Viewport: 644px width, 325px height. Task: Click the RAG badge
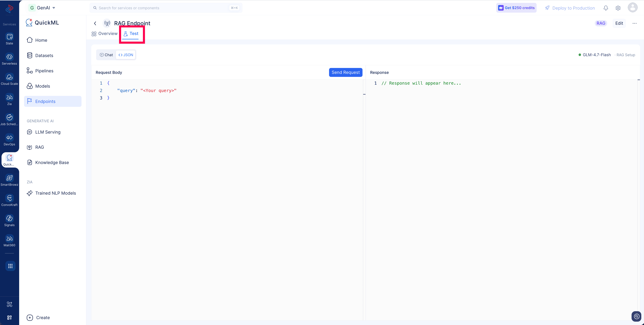(601, 23)
